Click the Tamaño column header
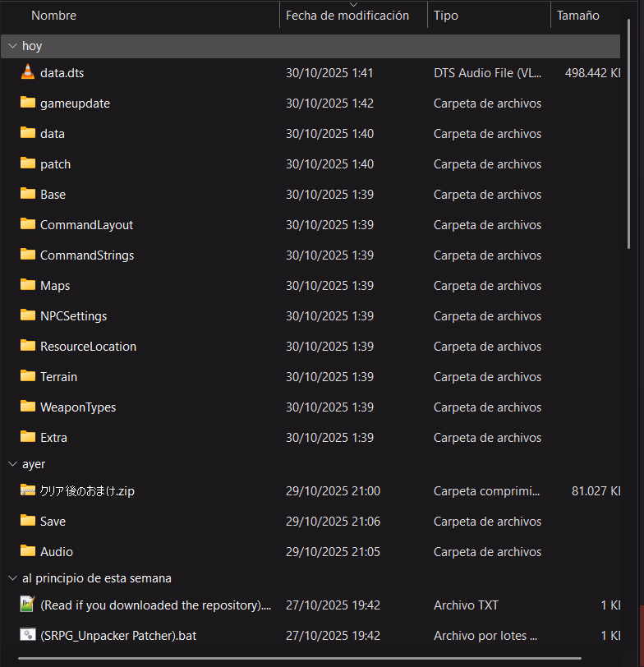Viewport: 644px width, 667px height. [577, 16]
